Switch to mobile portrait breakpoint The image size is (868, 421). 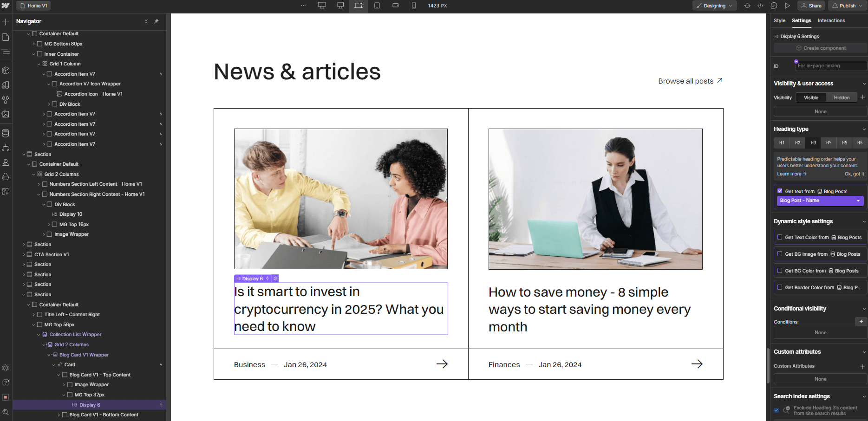414,6
